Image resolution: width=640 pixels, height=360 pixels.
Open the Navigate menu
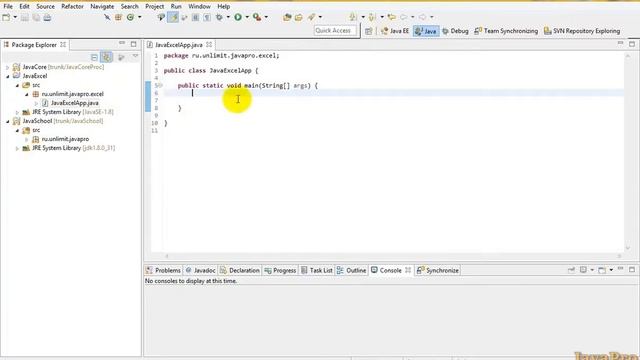102,7
